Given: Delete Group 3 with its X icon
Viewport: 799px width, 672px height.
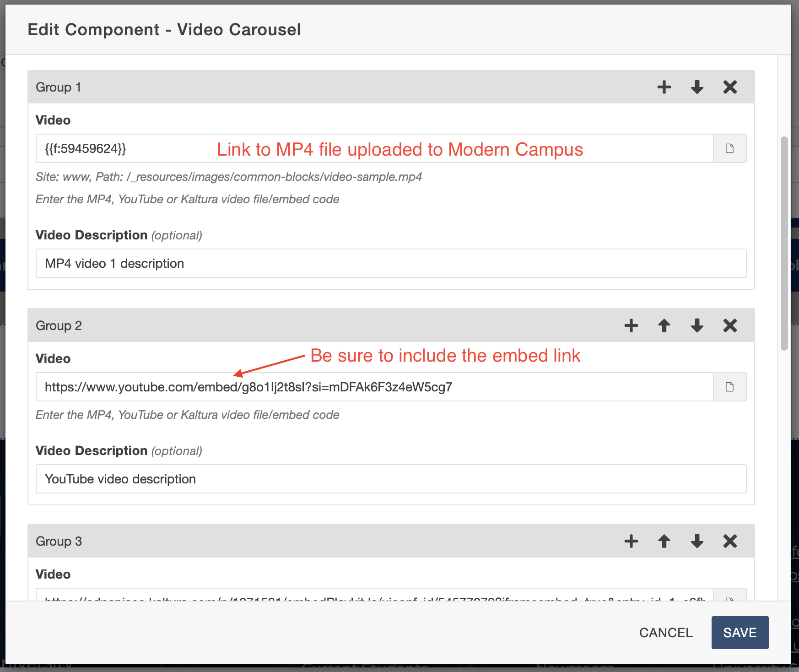Looking at the screenshot, I should click(730, 541).
